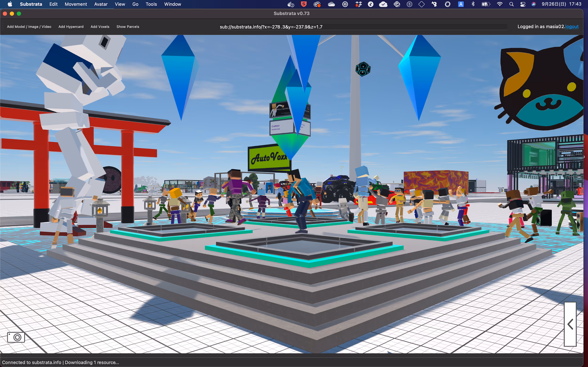Click the Bluetooth menu bar icon
Screen dimensions: 588x367
tap(473, 4)
